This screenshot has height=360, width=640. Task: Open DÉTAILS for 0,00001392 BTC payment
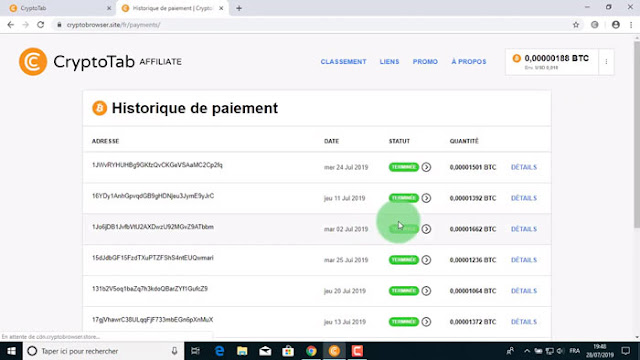click(x=524, y=198)
